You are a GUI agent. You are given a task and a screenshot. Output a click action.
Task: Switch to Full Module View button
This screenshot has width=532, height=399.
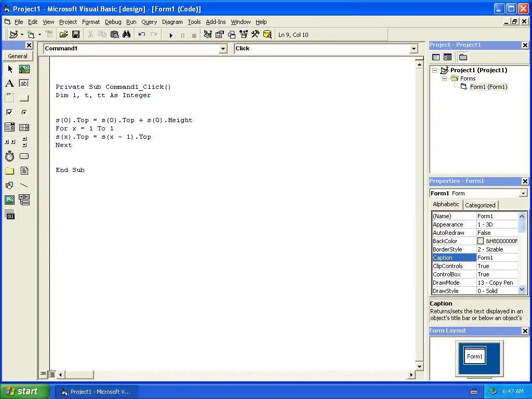pos(51,375)
